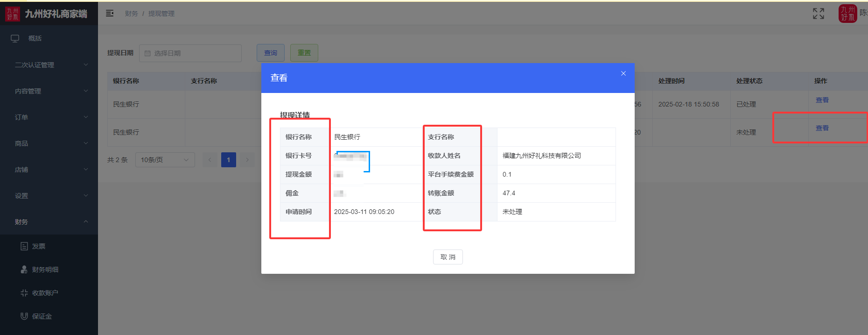The height and width of the screenshot is (335, 868).
Task: Open the 财务明细 submenu item
Action: (x=49, y=270)
